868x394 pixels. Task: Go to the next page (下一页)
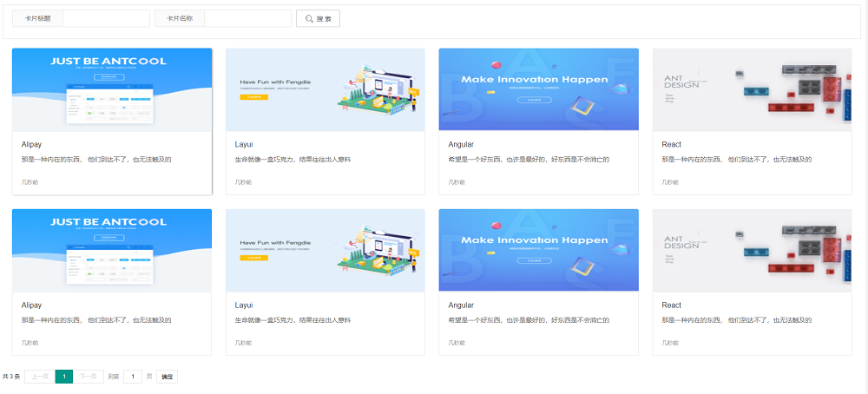(x=89, y=377)
